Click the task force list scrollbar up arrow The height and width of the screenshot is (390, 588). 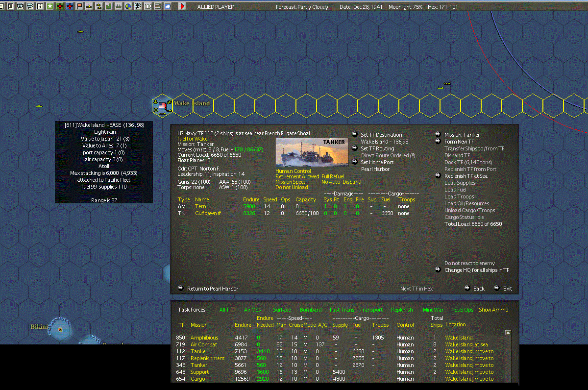[x=508, y=333]
